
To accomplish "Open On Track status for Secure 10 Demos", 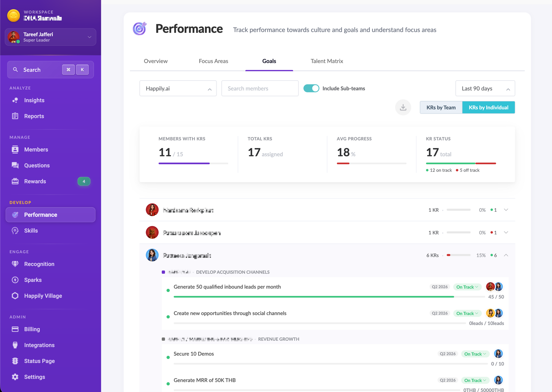I will (475, 354).
